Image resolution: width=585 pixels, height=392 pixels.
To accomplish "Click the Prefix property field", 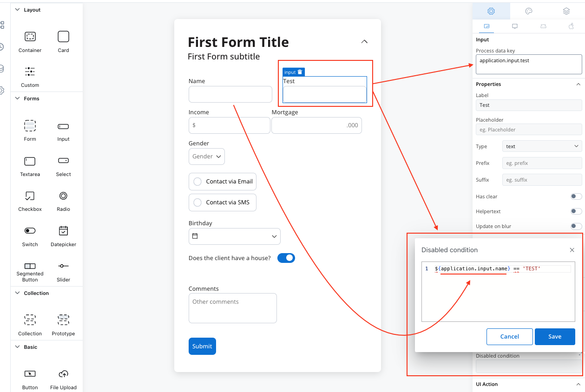I will tap(542, 163).
